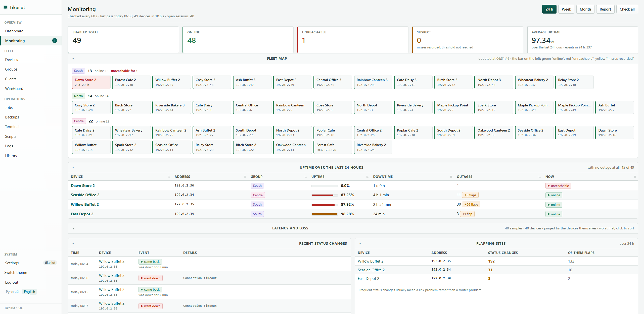Open Seaside Office 2 device link
The image size is (644, 314).
click(85, 195)
